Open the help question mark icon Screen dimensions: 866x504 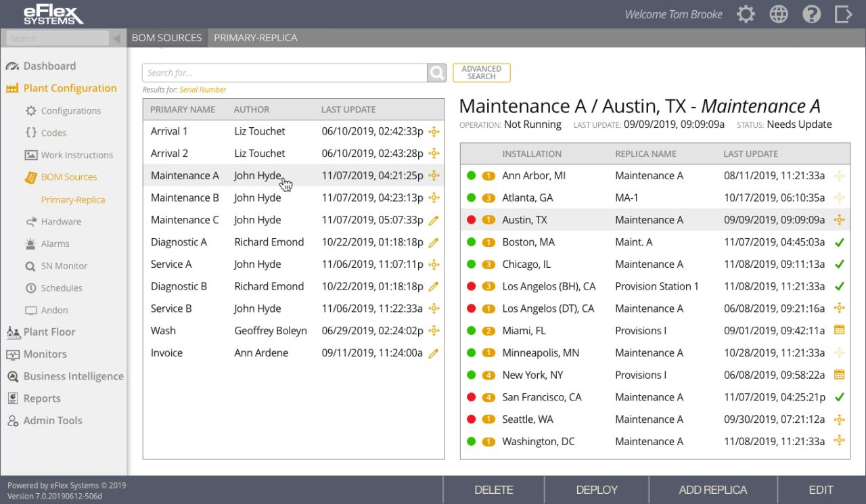[x=811, y=14]
